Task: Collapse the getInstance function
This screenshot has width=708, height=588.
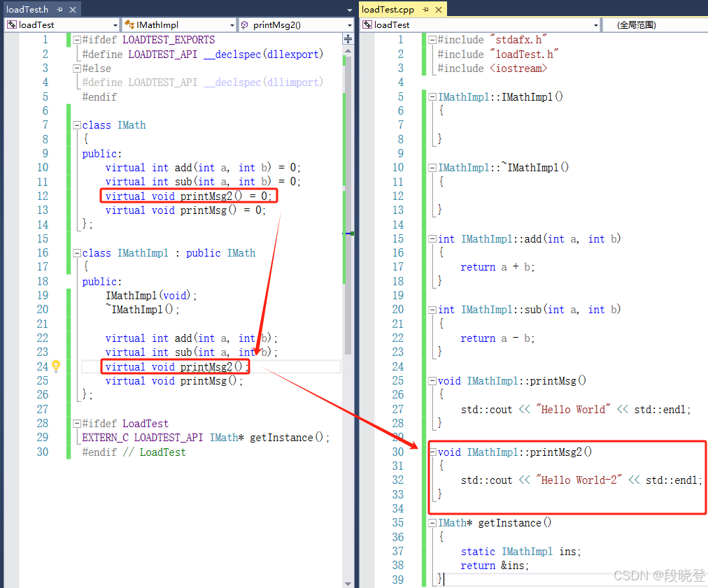Action: click(432, 523)
